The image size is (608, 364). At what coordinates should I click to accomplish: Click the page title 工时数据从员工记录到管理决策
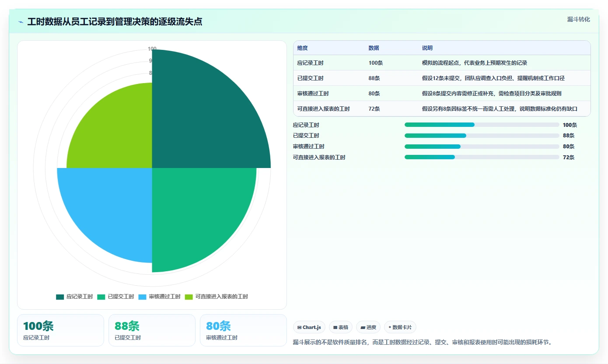[x=115, y=22]
